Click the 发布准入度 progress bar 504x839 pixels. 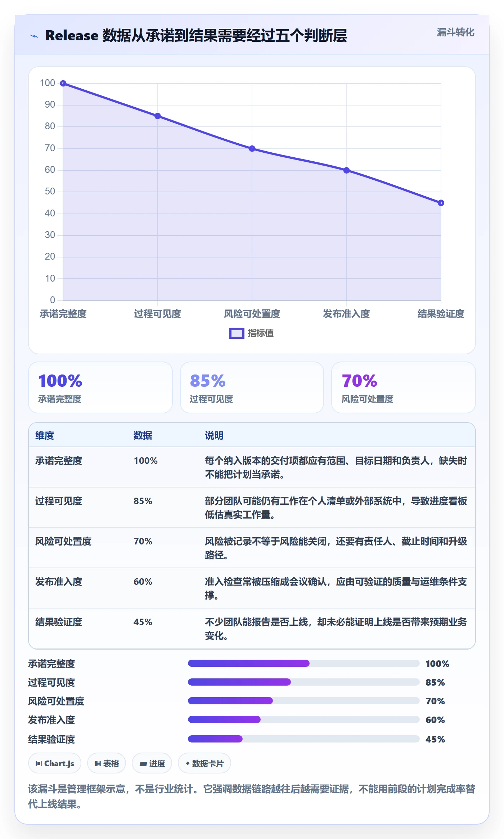(304, 719)
